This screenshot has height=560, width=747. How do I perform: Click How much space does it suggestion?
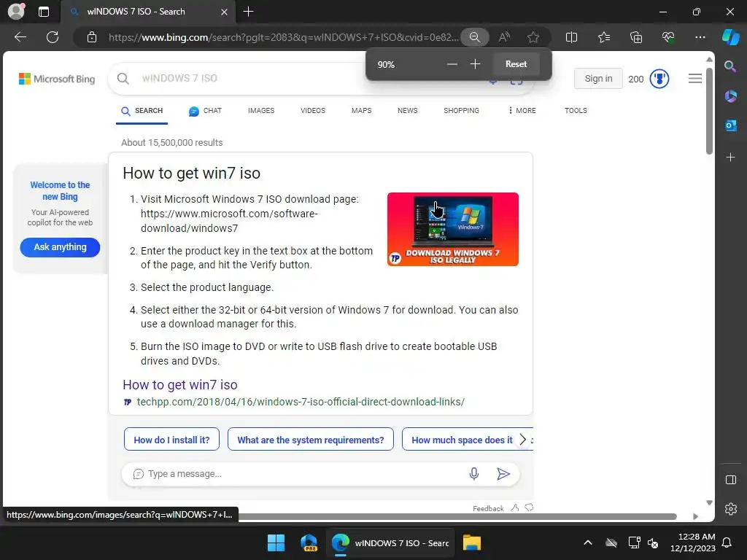tap(461, 440)
